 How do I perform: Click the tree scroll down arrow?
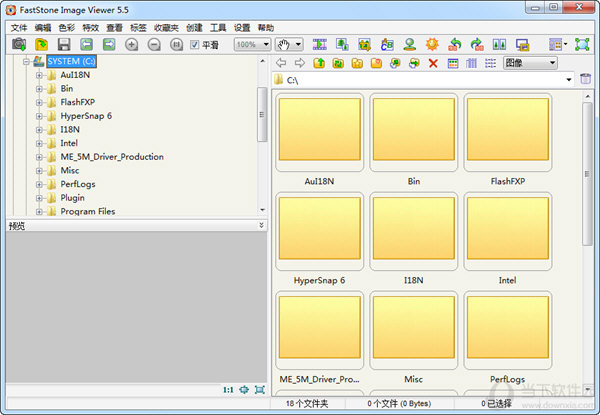click(262, 210)
